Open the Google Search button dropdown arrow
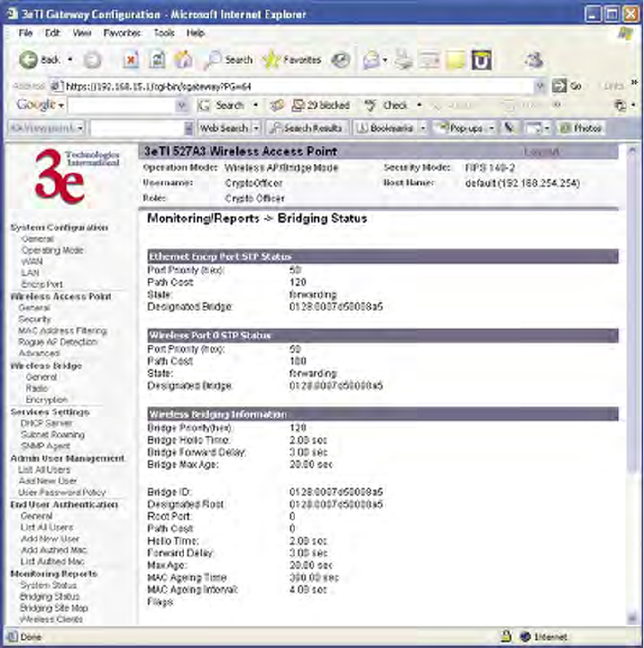This screenshot has height=648, width=644. tap(255, 105)
